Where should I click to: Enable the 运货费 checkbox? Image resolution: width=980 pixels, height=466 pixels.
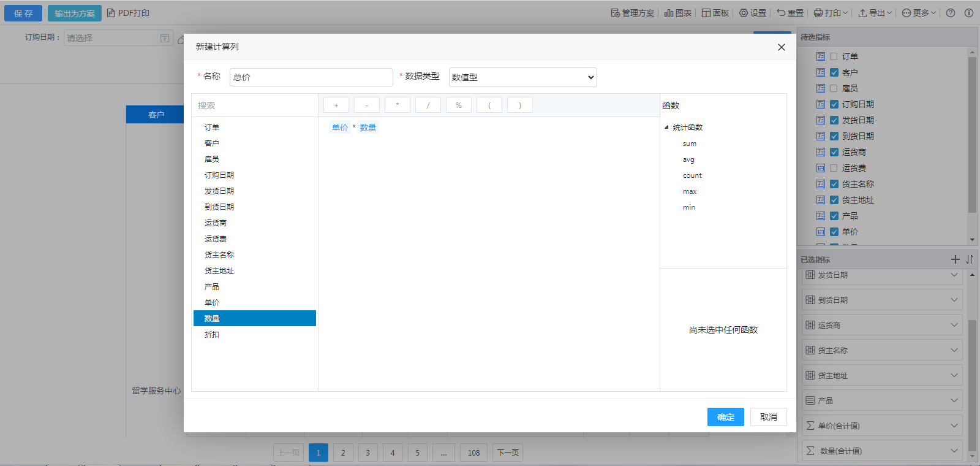pyautogui.click(x=834, y=168)
